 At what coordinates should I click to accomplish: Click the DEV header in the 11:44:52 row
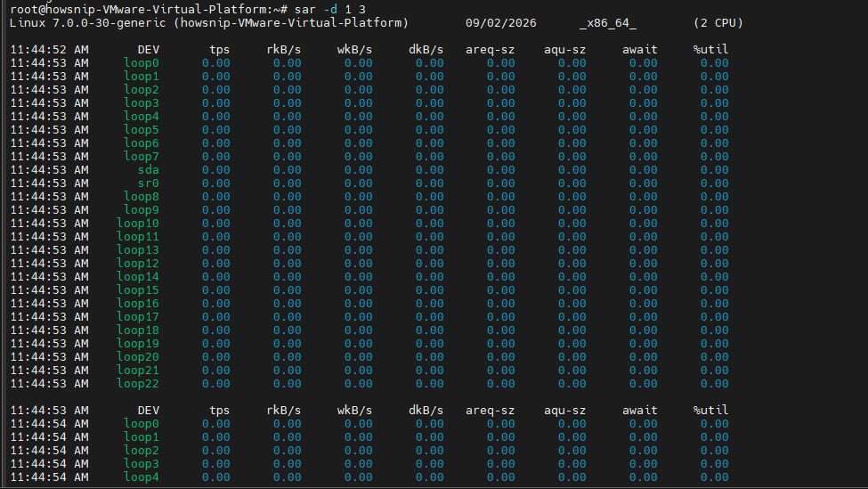[149, 49]
